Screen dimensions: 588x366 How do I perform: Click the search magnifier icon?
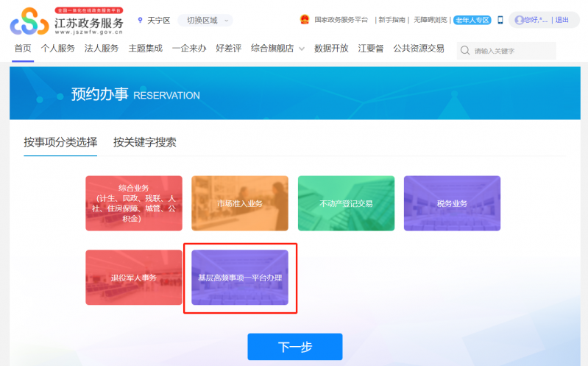[465, 51]
